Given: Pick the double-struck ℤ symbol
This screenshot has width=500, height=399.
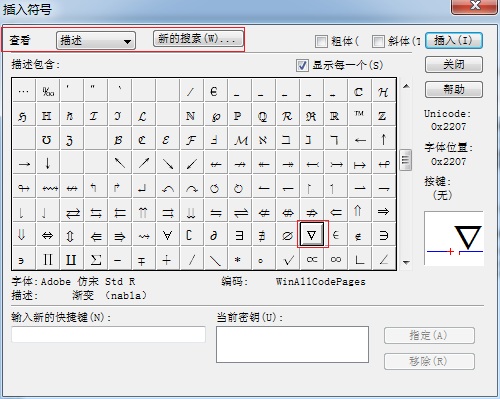Looking at the screenshot, I should tap(384, 115).
